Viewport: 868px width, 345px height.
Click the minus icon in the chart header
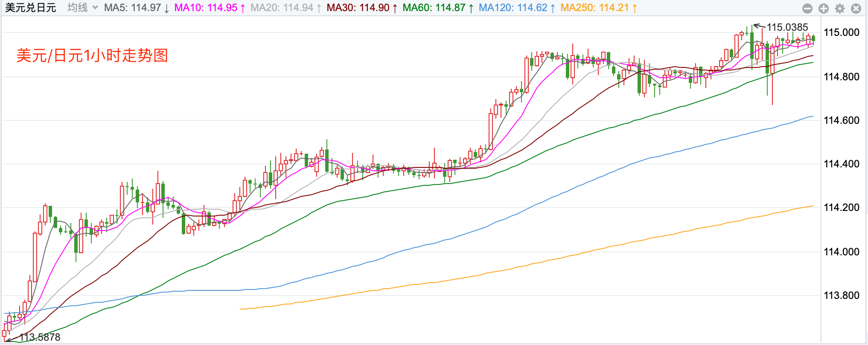click(807, 8)
